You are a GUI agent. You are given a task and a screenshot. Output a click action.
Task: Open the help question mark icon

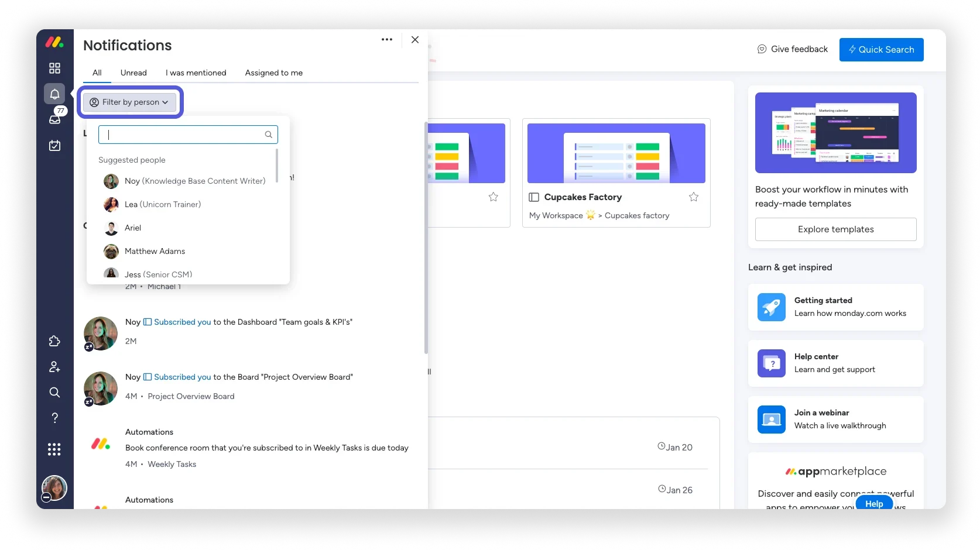pyautogui.click(x=54, y=418)
